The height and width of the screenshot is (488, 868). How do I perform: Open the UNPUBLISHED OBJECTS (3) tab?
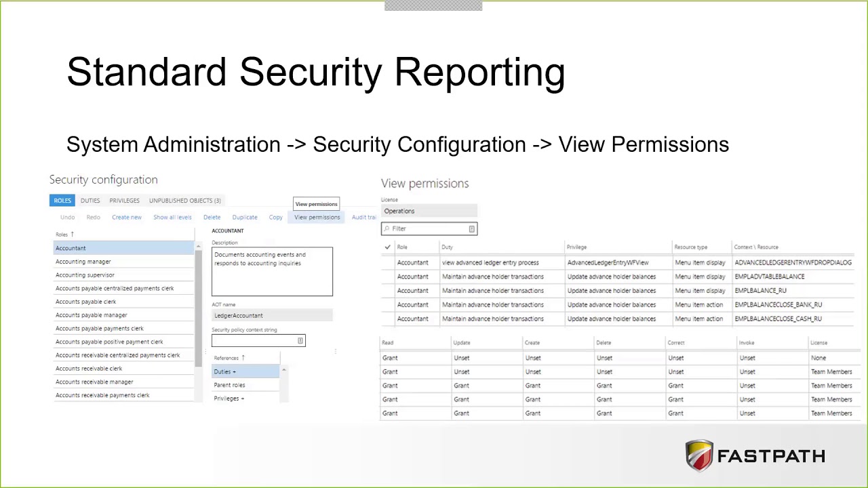[184, 201]
